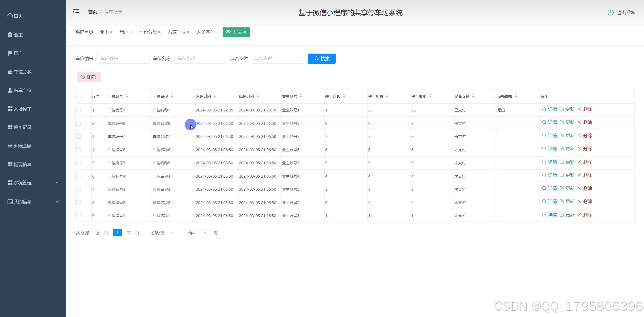Viewport: 644px width, 317px height.
Task: Sort table by 审核回复 column
Action: pos(516,96)
